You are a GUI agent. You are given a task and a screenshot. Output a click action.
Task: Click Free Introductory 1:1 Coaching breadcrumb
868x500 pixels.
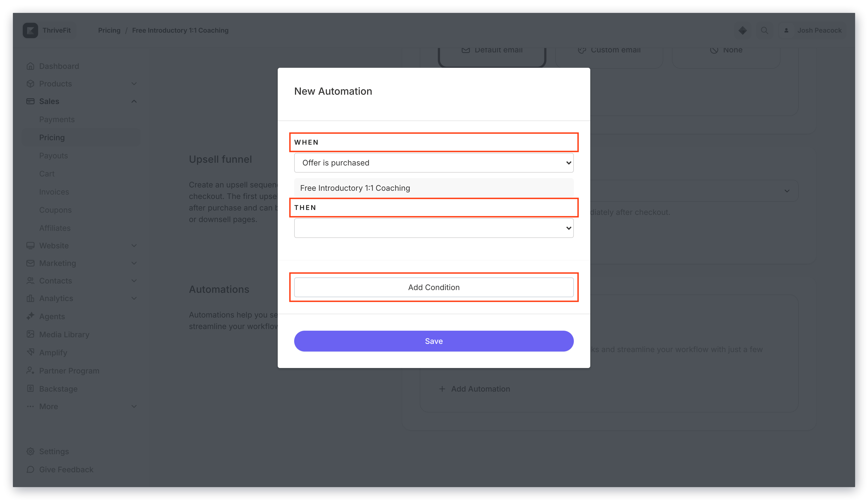[x=180, y=30]
